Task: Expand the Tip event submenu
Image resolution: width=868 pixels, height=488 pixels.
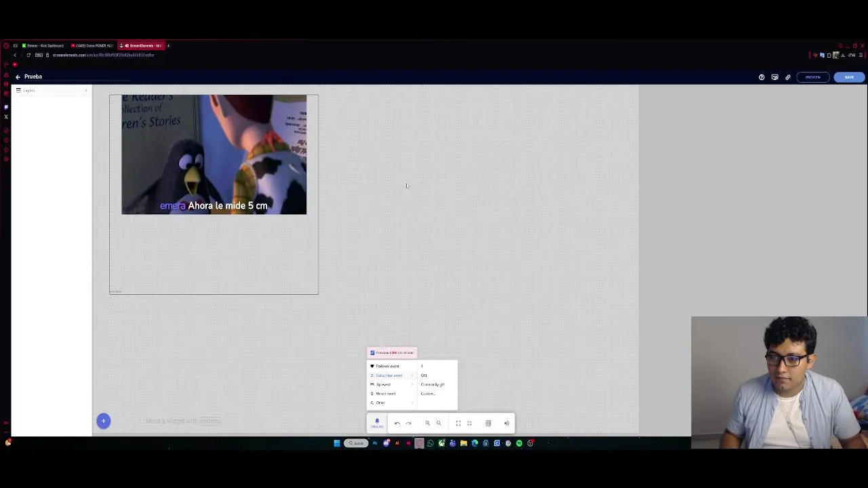Action: tap(391, 384)
